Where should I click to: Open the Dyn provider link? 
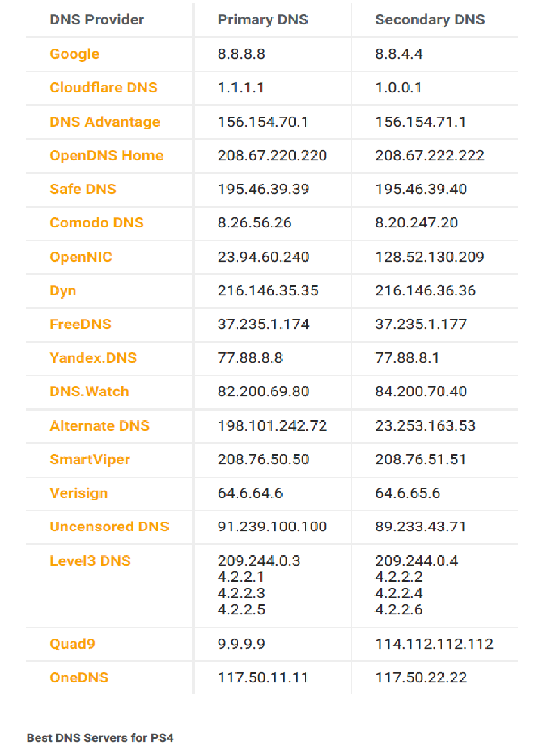coord(63,291)
